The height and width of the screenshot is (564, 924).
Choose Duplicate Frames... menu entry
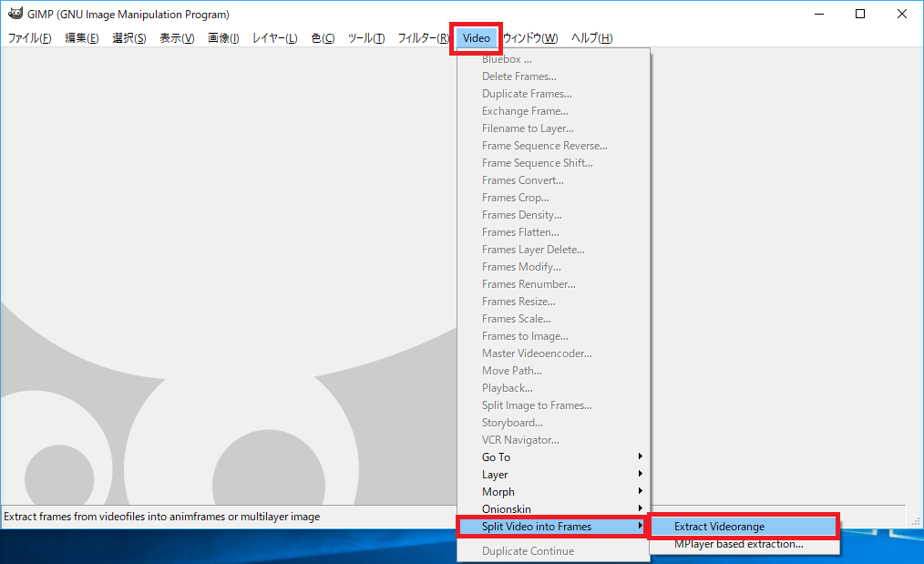tap(553, 94)
